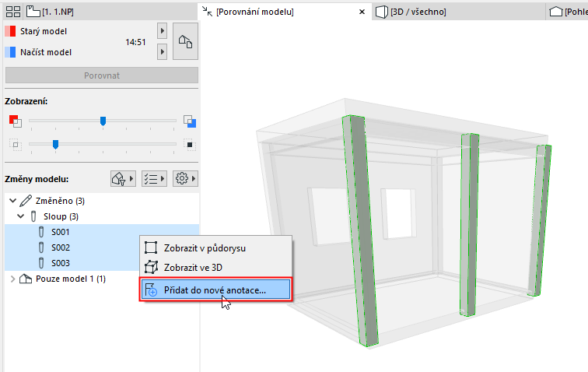Click the Starý model label
Screen dimensions: 588x372
44,31
